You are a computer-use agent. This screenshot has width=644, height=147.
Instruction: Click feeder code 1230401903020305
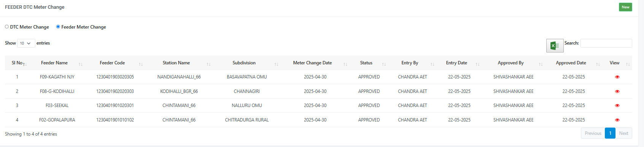[115, 77]
